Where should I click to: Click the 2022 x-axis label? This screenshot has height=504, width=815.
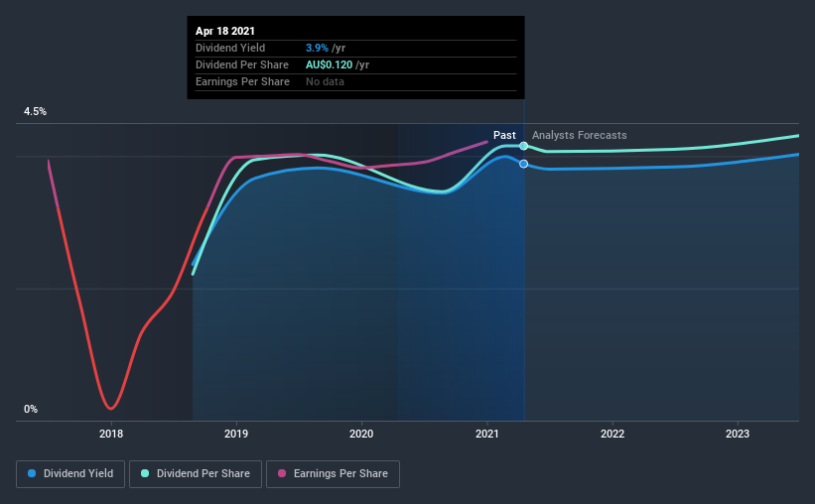tap(612, 434)
